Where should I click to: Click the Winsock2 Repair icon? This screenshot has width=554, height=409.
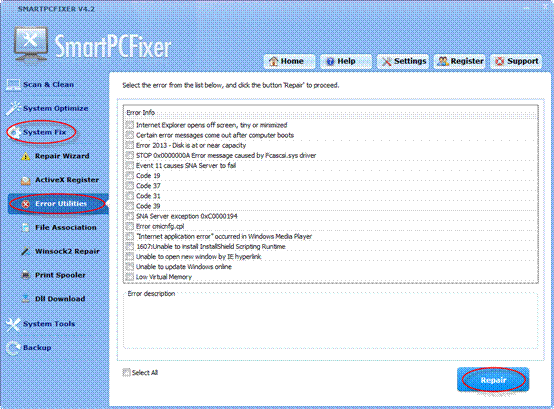tap(25, 251)
